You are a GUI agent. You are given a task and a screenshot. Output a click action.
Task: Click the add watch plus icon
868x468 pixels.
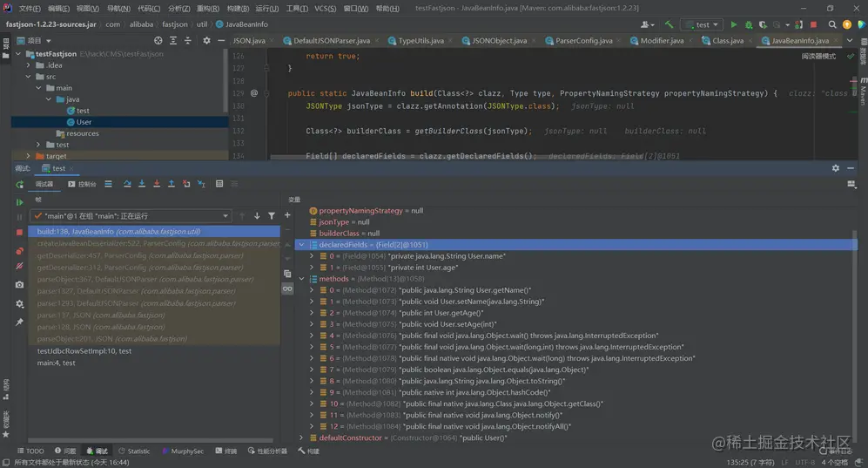287,215
